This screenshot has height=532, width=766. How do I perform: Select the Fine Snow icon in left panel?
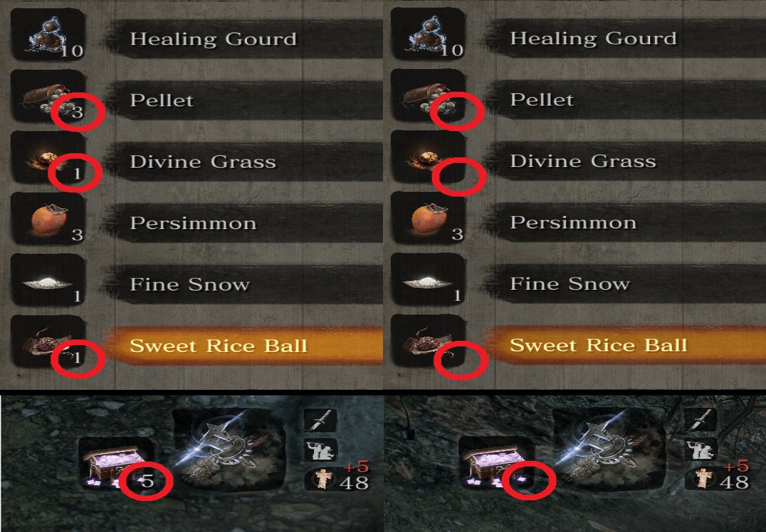pos(48,280)
